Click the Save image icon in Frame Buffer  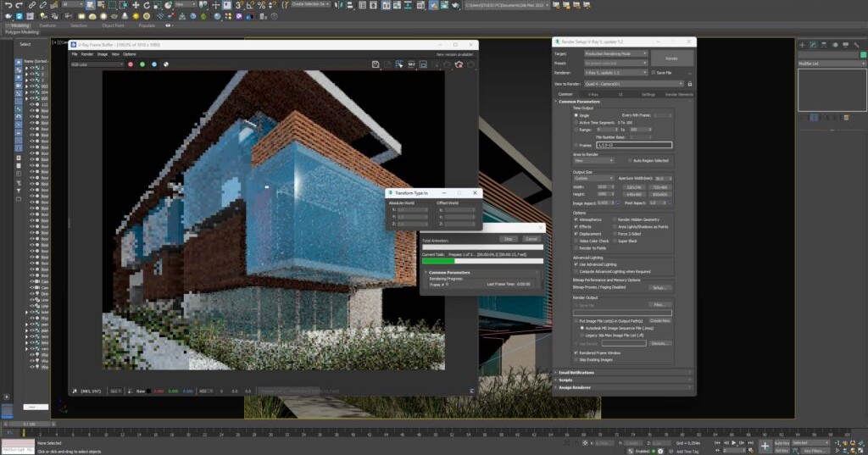pos(376,64)
